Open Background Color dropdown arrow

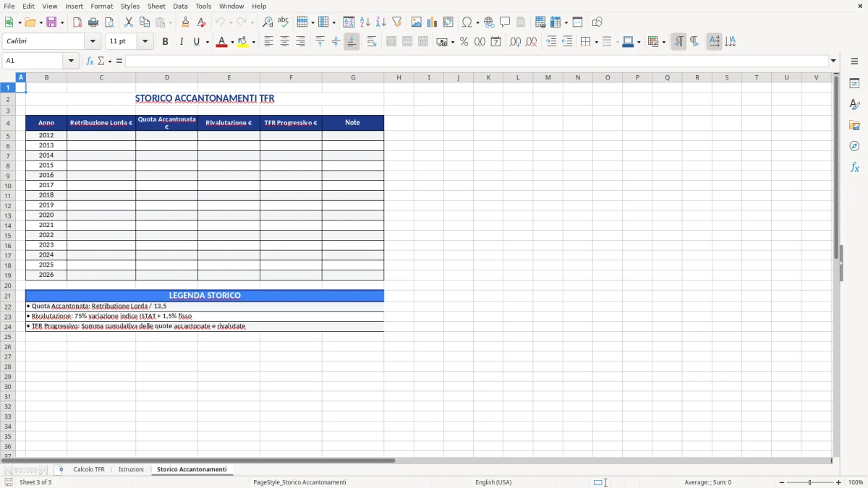(253, 42)
